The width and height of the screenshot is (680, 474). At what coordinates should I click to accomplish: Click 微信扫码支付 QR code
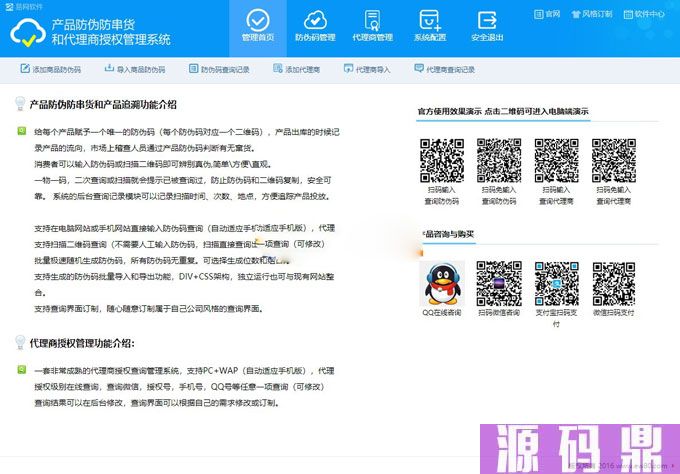coord(614,284)
